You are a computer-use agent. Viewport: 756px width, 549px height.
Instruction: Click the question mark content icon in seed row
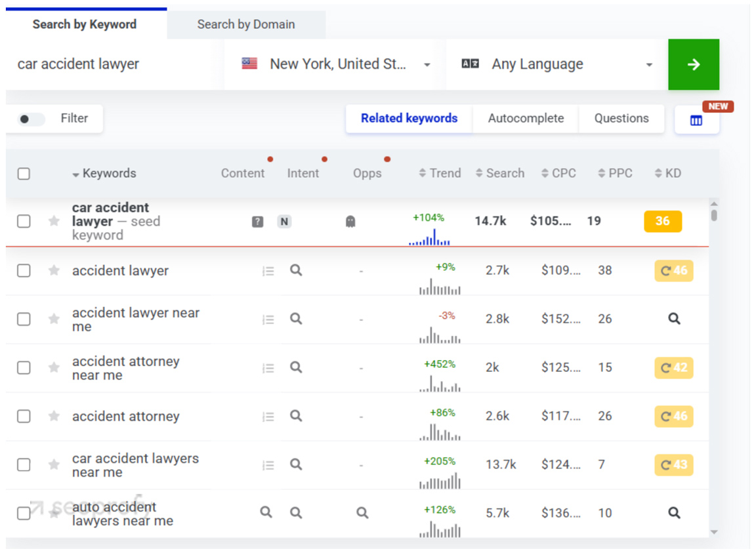[x=257, y=221]
